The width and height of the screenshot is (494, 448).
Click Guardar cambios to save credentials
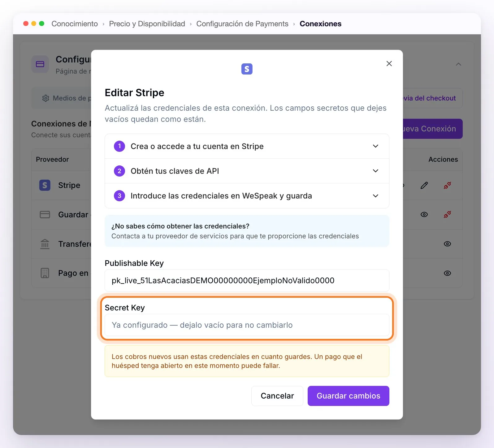point(348,396)
